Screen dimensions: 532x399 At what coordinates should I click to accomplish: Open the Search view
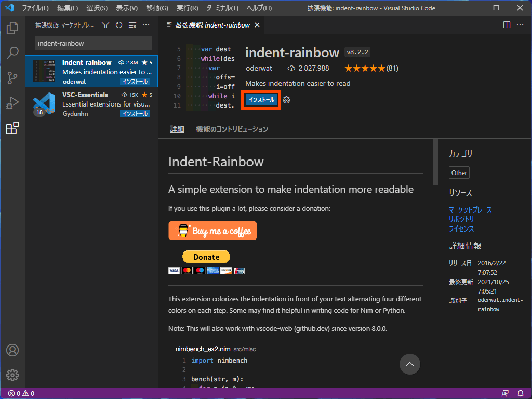(12, 53)
